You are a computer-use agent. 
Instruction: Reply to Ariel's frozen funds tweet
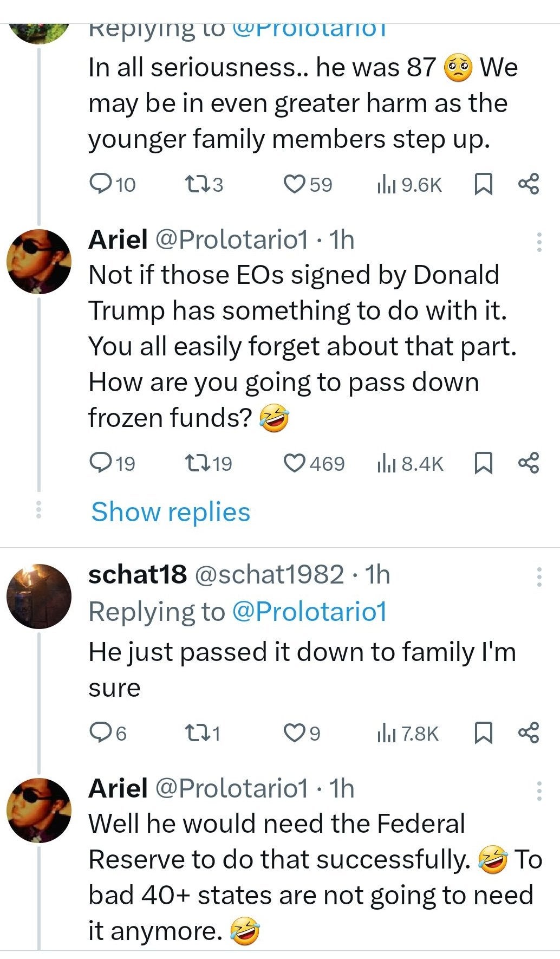pos(100,463)
